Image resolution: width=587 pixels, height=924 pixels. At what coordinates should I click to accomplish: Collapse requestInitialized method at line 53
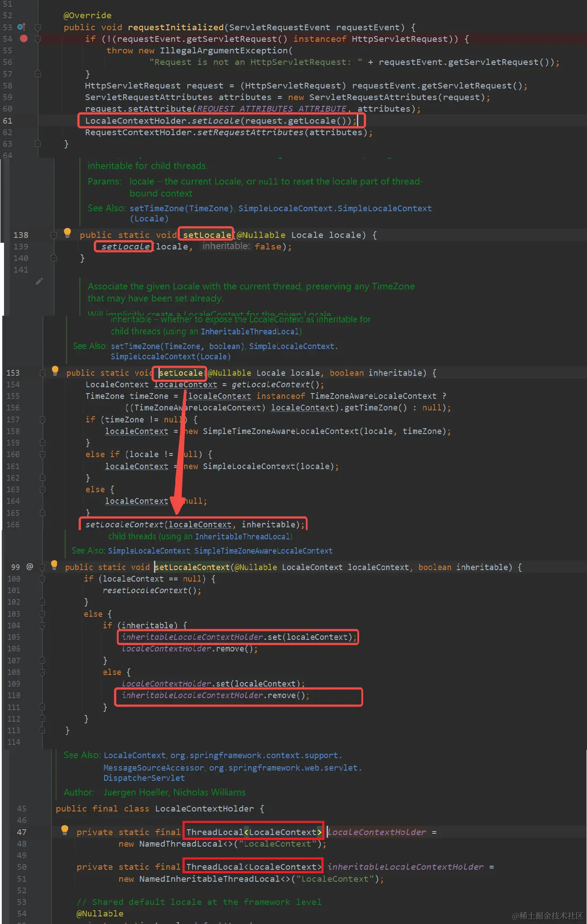point(38,28)
